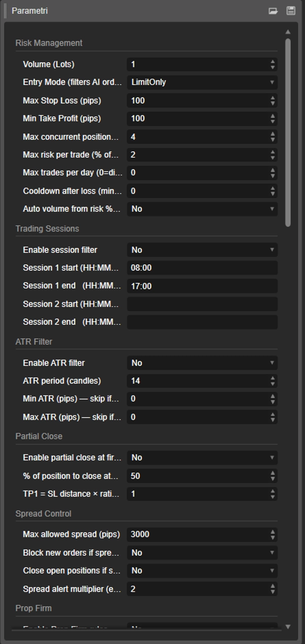The height and width of the screenshot is (644, 305).
Task: Toggle Block new orders if spread option
Action: (202, 553)
